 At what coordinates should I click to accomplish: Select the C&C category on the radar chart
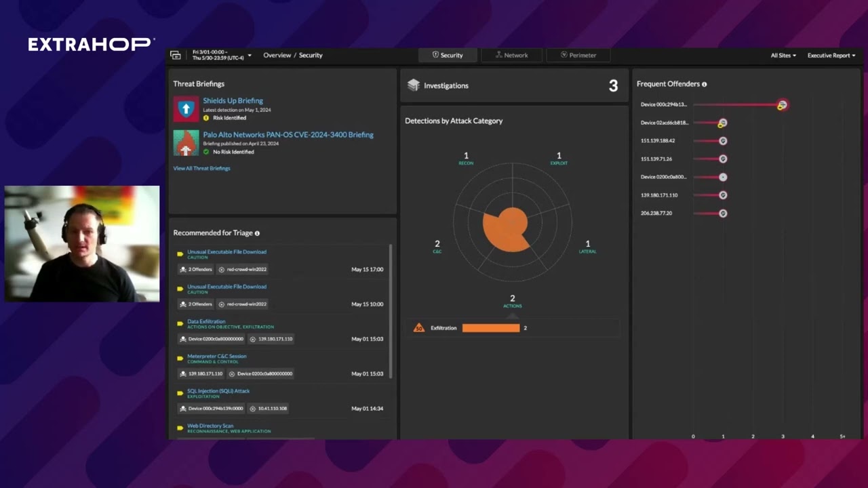pos(437,247)
